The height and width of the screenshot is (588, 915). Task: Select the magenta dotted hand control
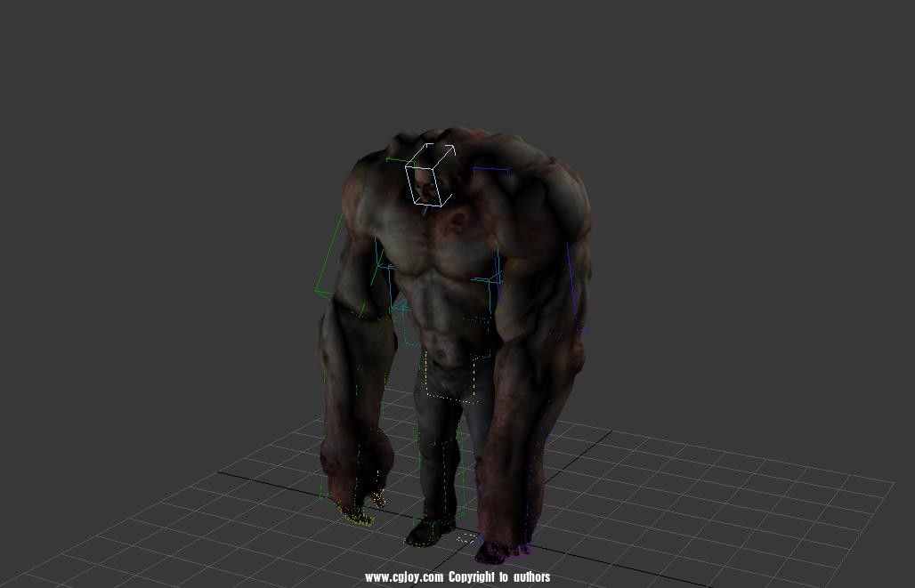pyautogui.click(x=502, y=552)
